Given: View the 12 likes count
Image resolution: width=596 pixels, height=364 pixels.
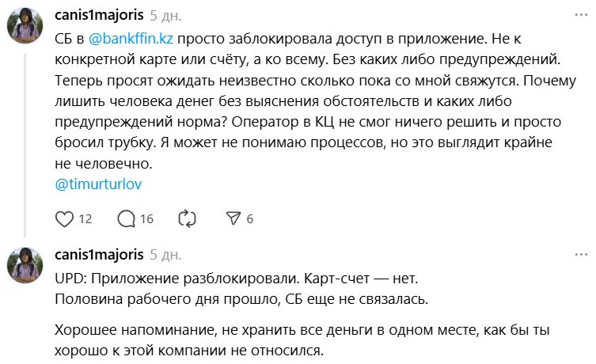Looking at the screenshot, I should 86,219.
